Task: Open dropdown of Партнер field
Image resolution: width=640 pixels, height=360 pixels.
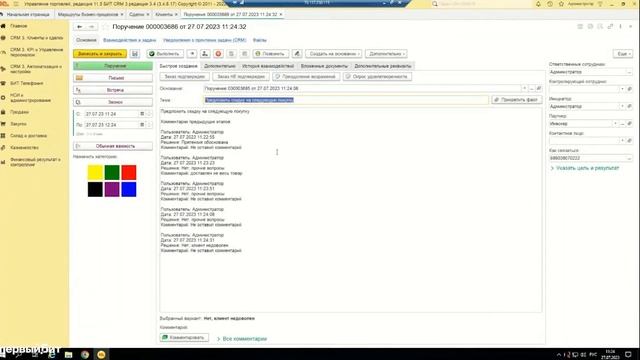Action: (x=616, y=123)
